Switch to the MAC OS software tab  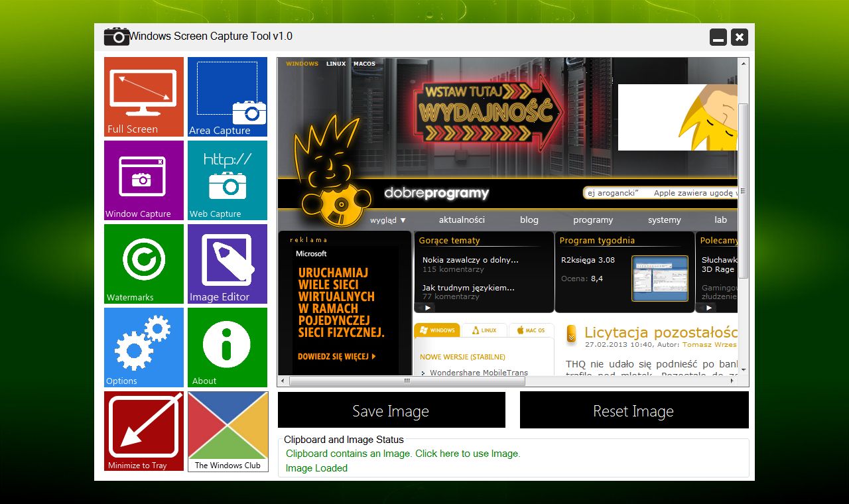click(531, 330)
